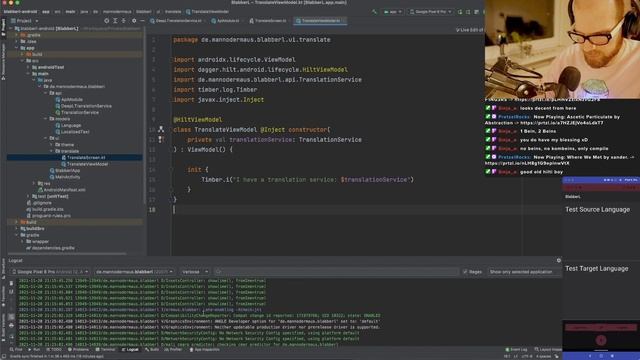Select AndroidManifest.xml in the project tree

[62, 190]
